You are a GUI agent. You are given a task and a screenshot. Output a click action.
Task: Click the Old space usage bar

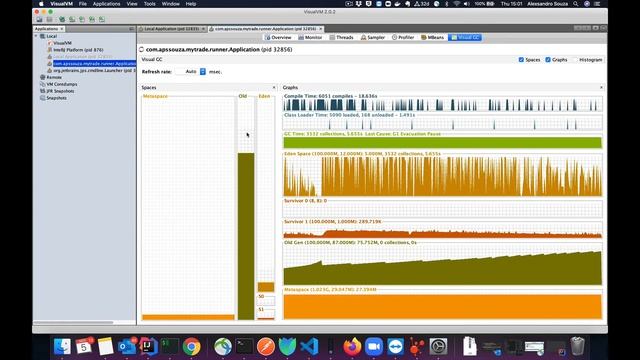click(x=246, y=236)
